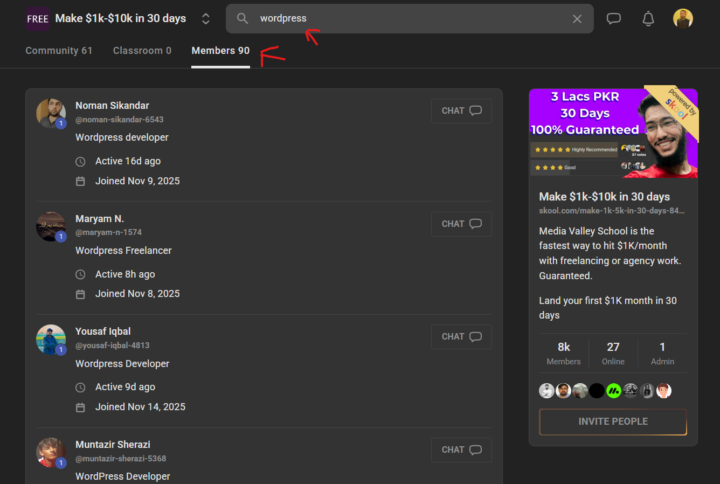
Task: Switch to the Classroom 0 tab
Action: pyautogui.click(x=142, y=50)
